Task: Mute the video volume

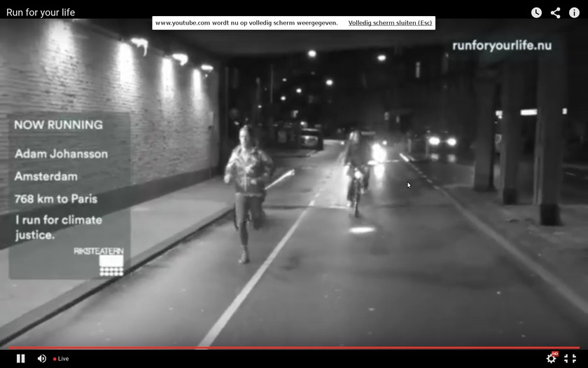Action: (x=41, y=359)
